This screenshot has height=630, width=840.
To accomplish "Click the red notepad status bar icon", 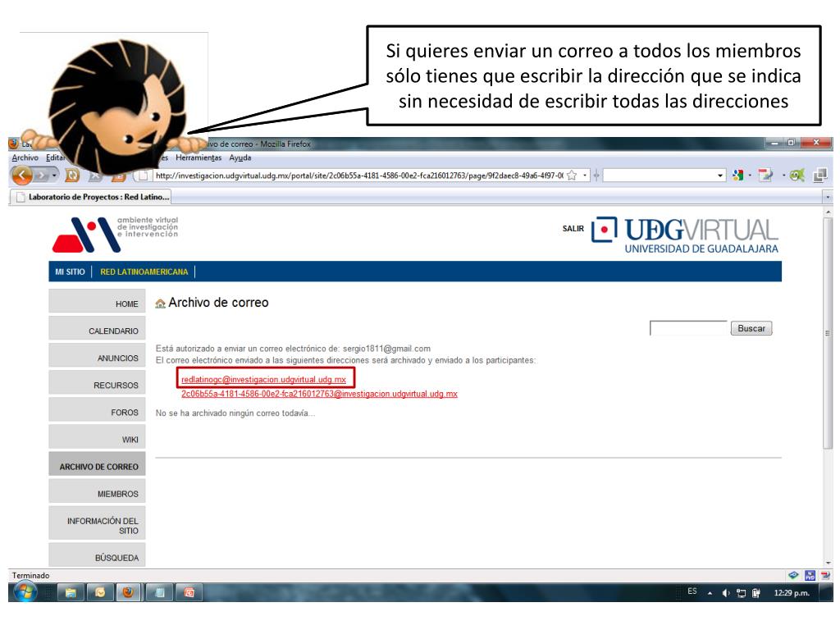I will click(x=825, y=575).
